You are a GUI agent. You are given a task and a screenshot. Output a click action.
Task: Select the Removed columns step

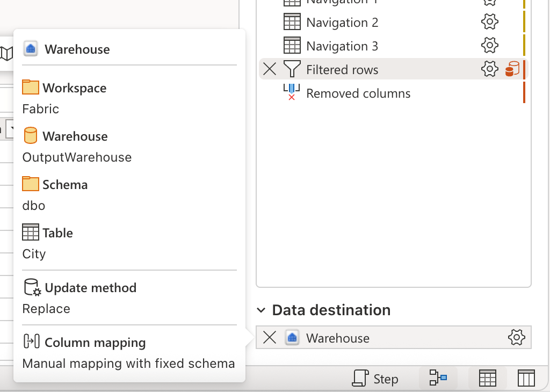click(x=358, y=93)
